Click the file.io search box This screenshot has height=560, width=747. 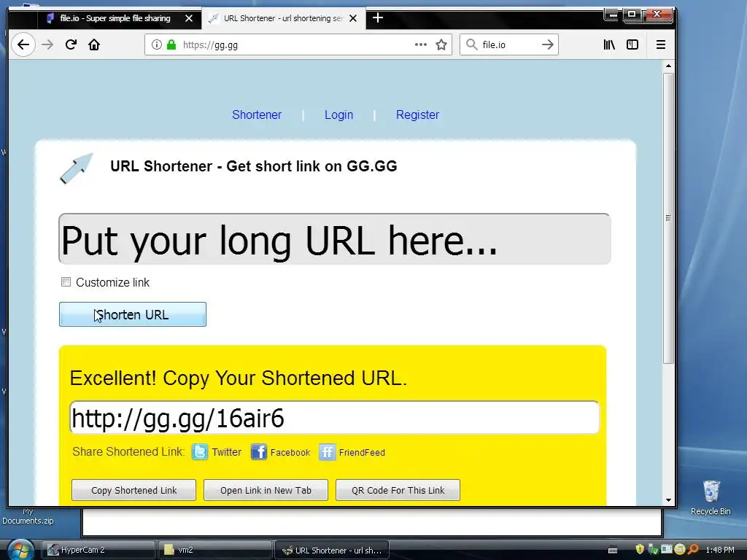[x=508, y=44]
